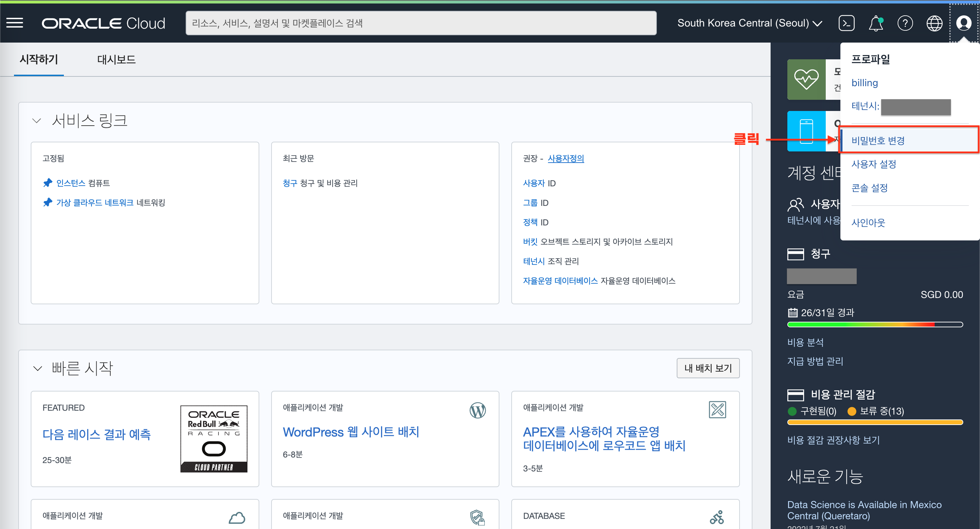Click the 내 배치 보기 button
Image resolution: width=980 pixels, height=529 pixels.
(708, 368)
